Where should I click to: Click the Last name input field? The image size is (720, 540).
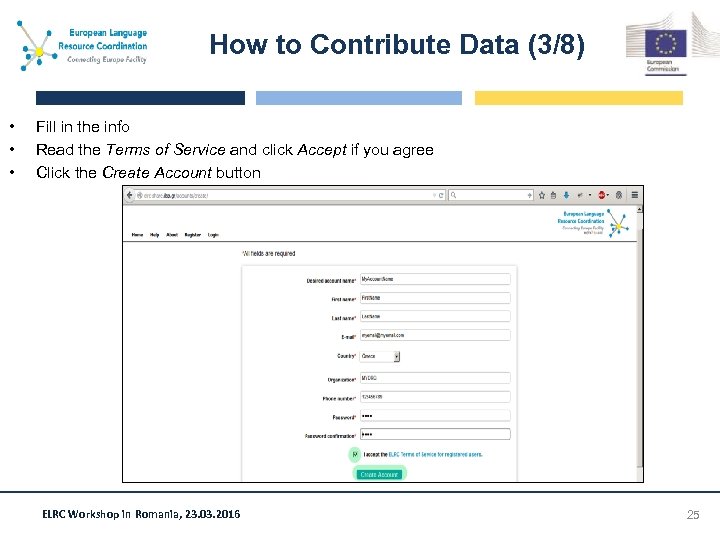pos(435,316)
